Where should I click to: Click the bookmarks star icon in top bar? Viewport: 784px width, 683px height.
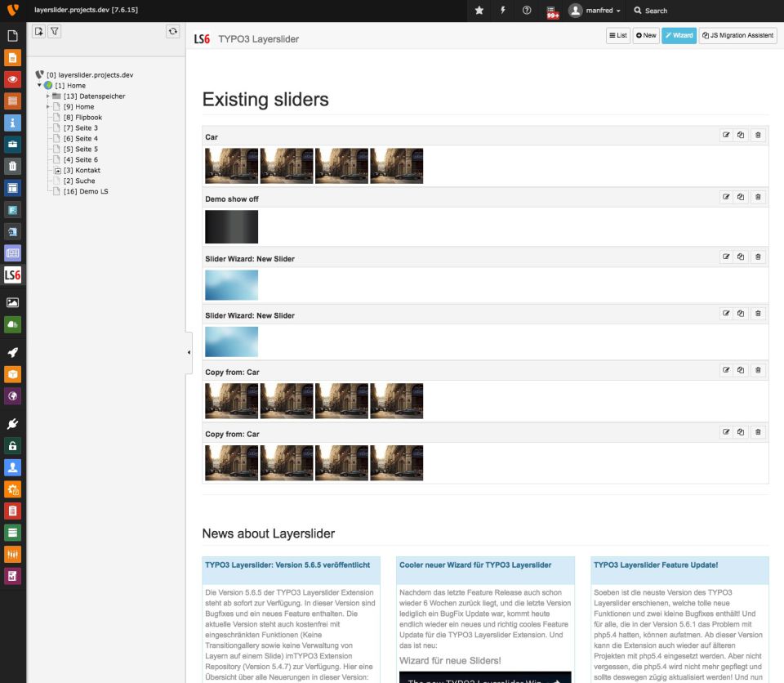tap(479, 11)
